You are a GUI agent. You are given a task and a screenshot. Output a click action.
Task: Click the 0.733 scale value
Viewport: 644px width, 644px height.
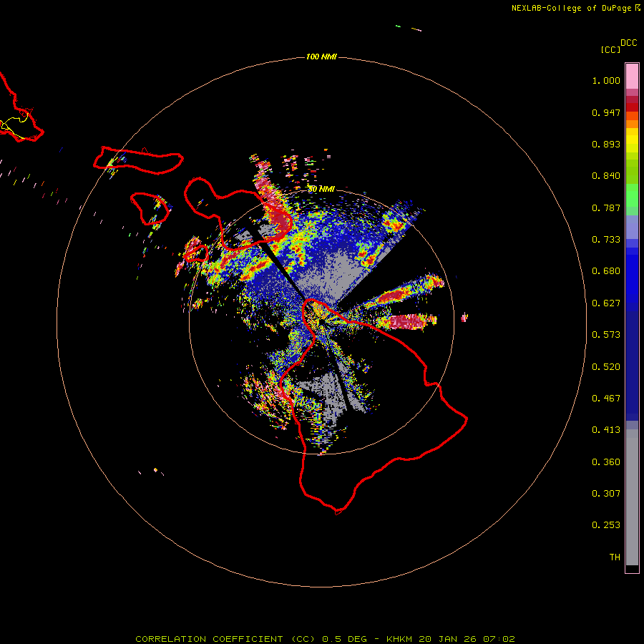606,240
